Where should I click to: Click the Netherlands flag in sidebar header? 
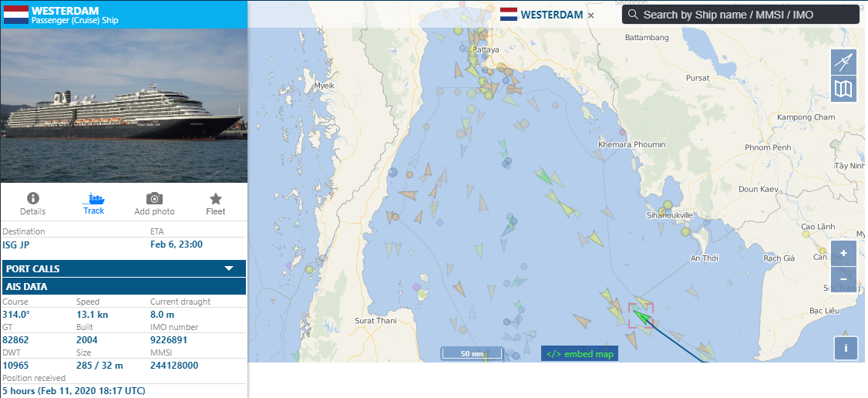click(x=16, y=15)
